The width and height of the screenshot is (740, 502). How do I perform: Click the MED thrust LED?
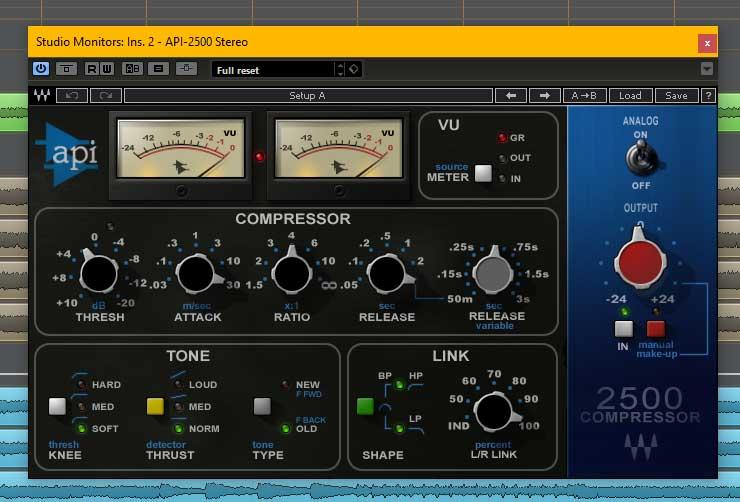pos(179,406)
